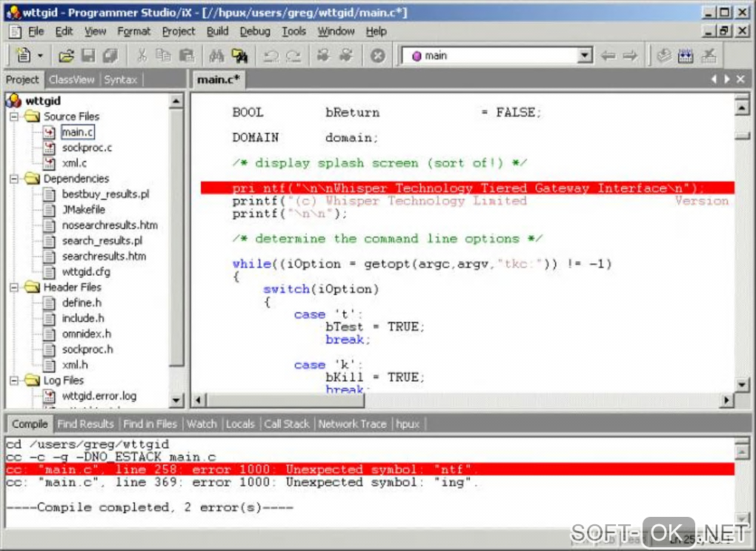Image resolution: width=756 pixels, height=551 pixels.
Task: Open the Build menu
Action: tap(217, 31)
